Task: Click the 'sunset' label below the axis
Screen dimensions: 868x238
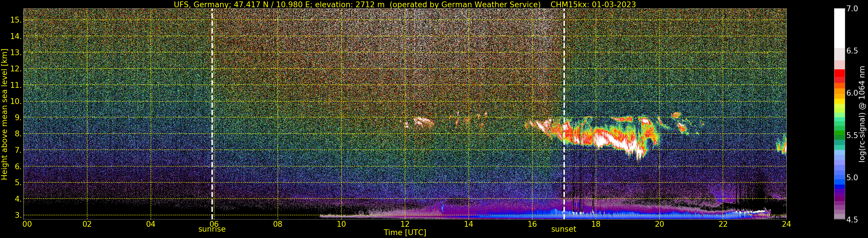Action: pos(564,229)
